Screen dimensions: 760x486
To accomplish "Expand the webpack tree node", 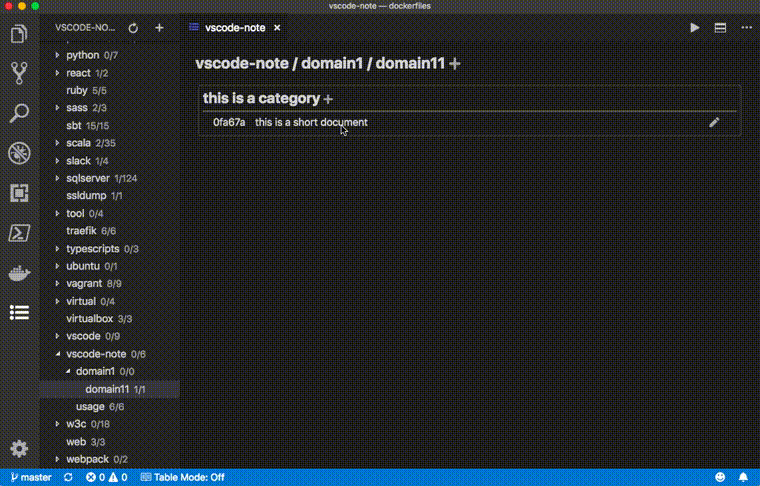I will (57, 459).
